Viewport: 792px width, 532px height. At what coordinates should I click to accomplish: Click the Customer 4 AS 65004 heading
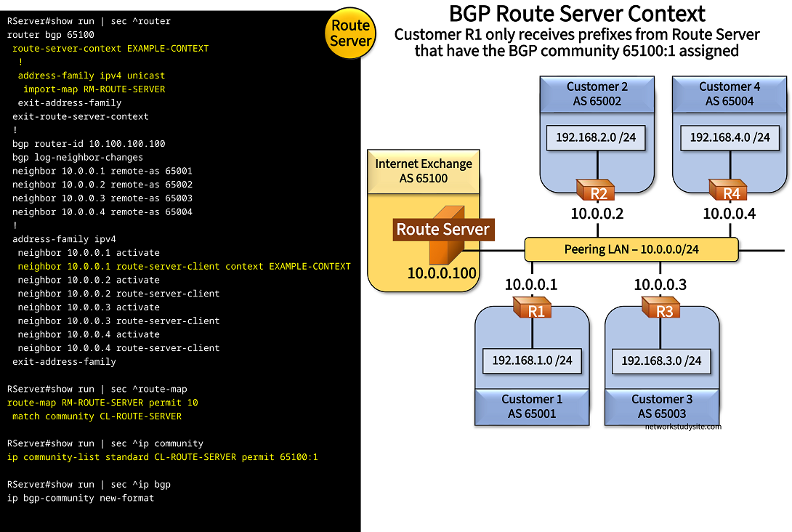click(730, 94)
